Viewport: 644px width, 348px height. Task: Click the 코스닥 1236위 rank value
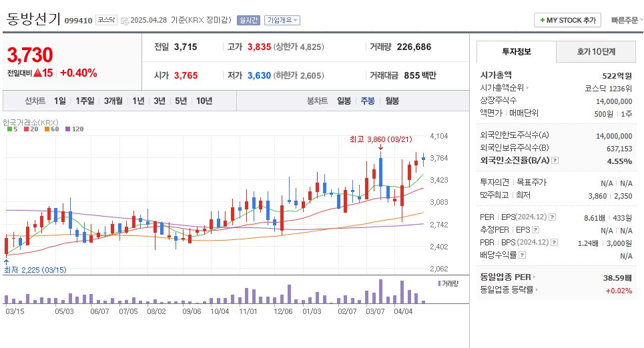click(x=608, y=89)
